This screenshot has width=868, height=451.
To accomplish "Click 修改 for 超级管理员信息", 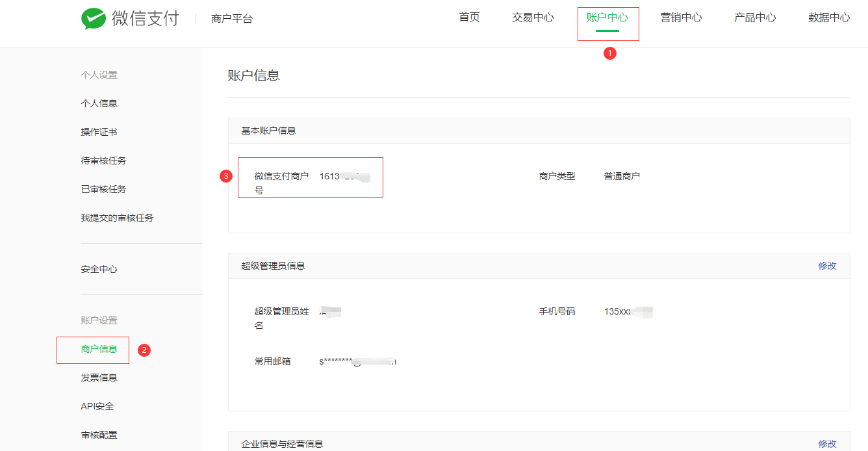I will (827, 266).
